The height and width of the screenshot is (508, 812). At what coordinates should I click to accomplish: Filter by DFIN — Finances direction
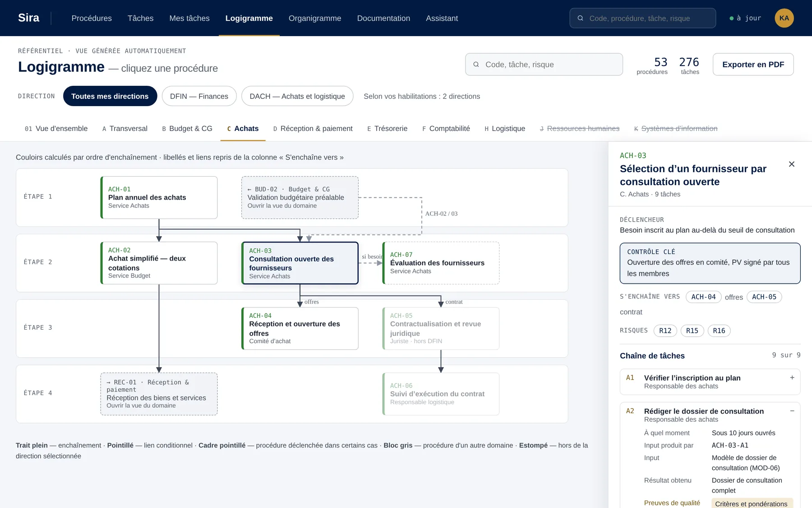tap(199, 96)
